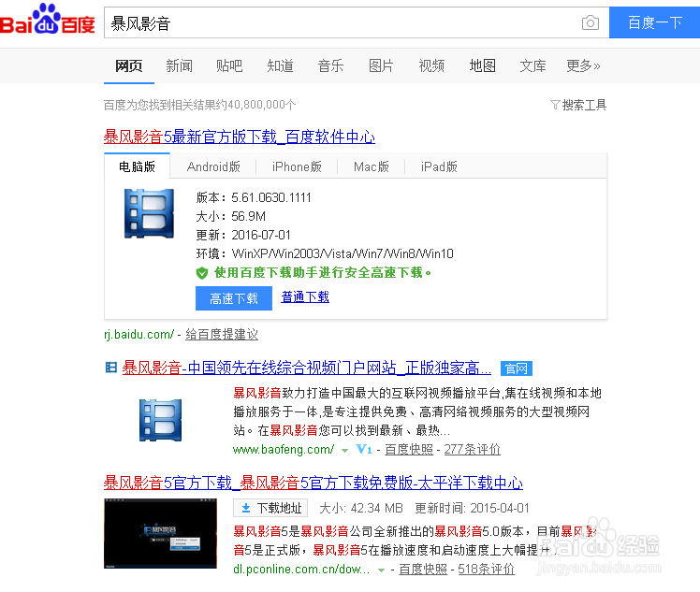Open camera image search icon
Image resolution: width=700 pixels, height=592 pixels.
(591, 22)
